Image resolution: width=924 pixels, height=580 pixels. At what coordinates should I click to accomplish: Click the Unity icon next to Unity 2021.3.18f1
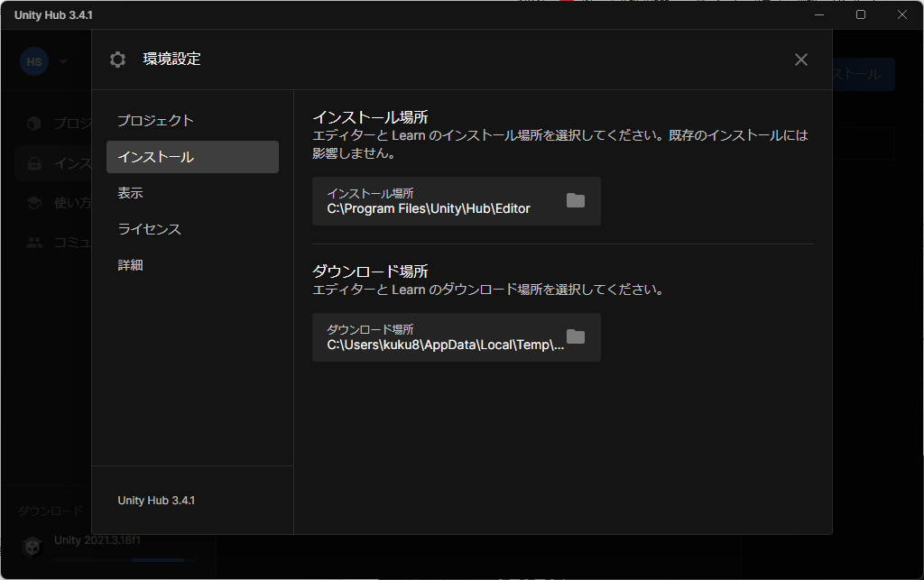[x=32, y=546]
